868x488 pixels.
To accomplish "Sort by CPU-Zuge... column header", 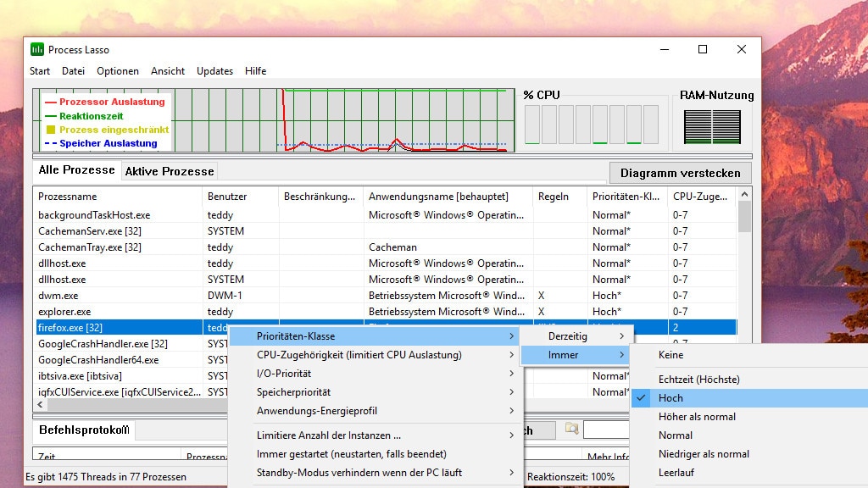I will [702, 197].
